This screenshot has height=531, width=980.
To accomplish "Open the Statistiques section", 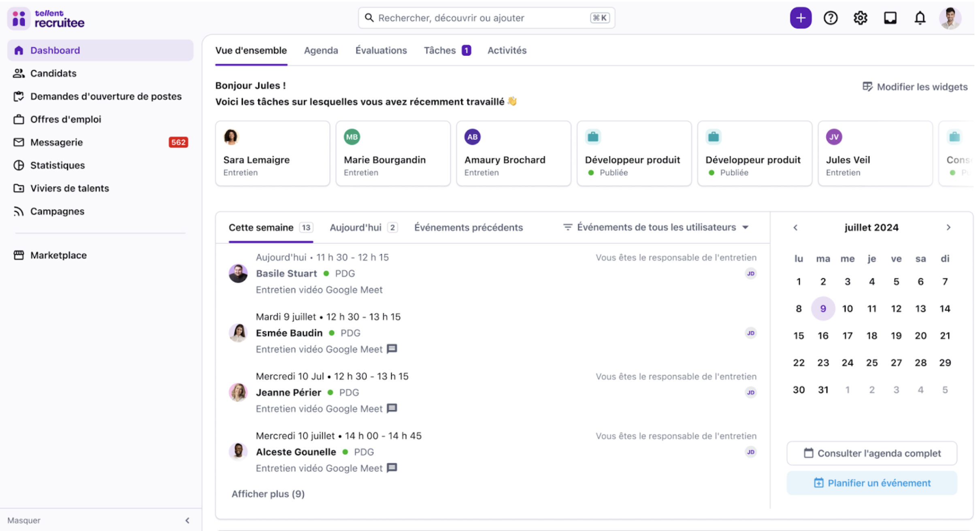I will pyautogui.click(x=57, y=165).
